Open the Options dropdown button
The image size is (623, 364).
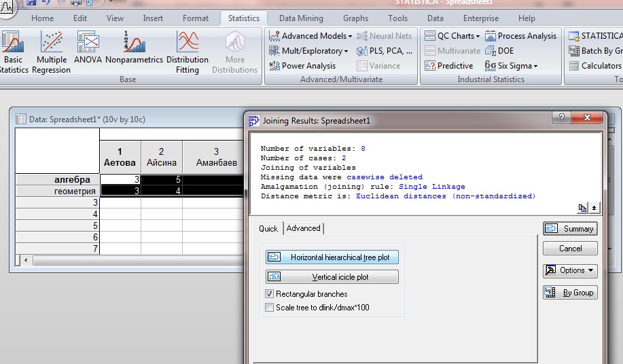click(570, 270)
